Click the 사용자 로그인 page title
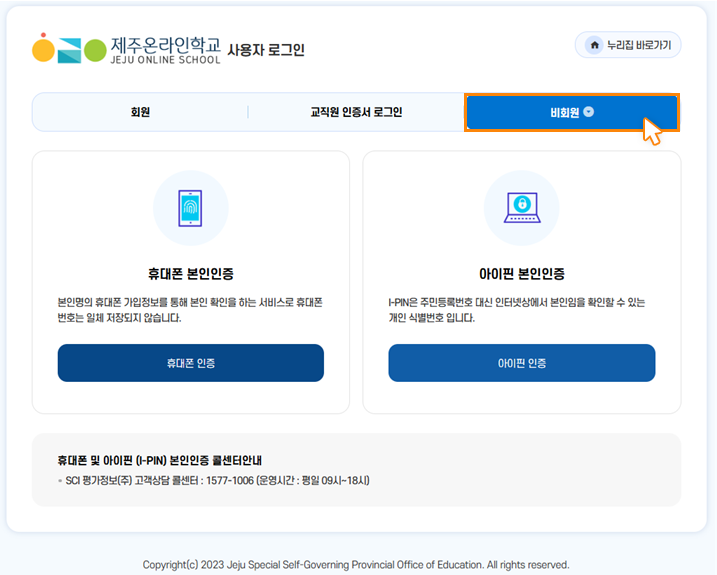The height and width of the screenshot is (575, 717). (266, 50)
